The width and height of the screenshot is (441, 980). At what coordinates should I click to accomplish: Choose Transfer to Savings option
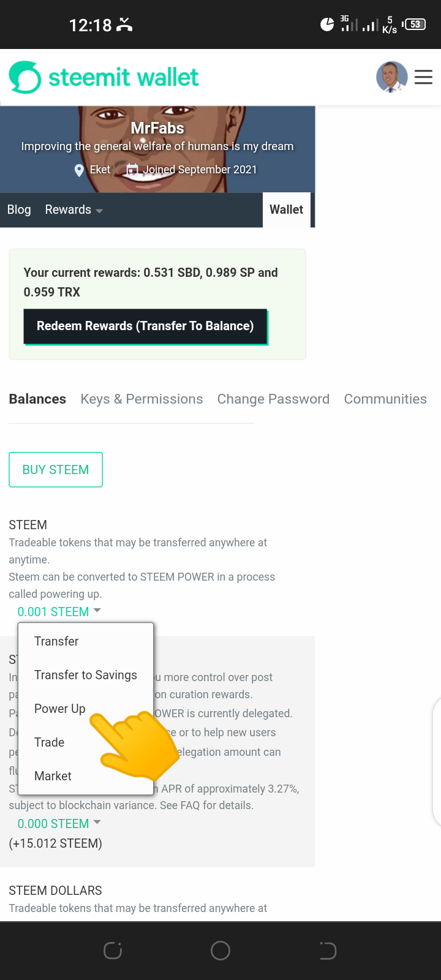86,675
